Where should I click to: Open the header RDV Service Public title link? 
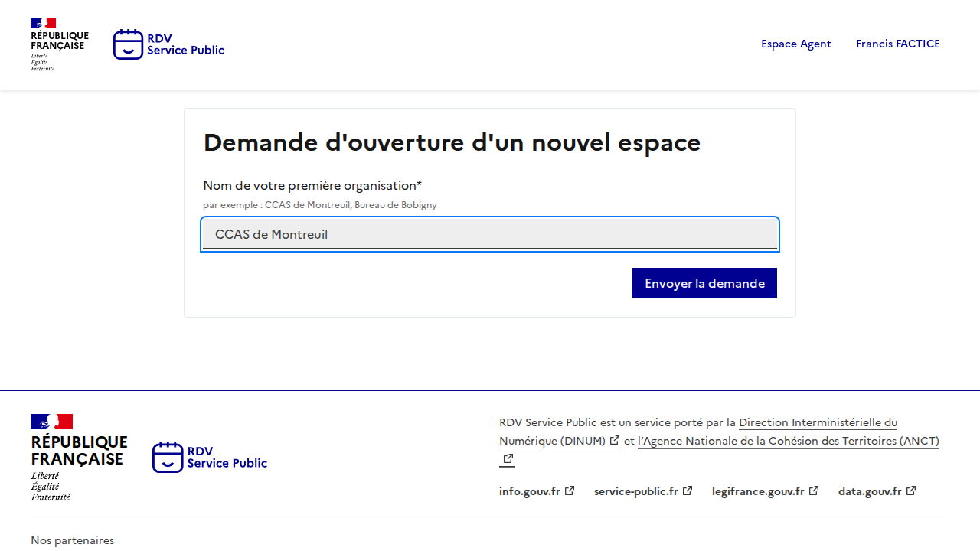[x=185, y=44]
